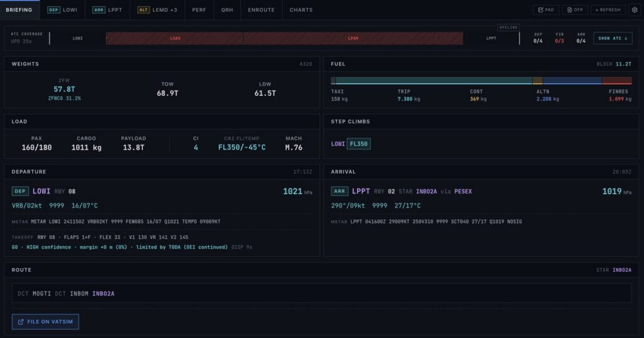Click the cost index value 4
Image resolution: width=644 pixels, height=338 pixels.
[x=196, y=148]
